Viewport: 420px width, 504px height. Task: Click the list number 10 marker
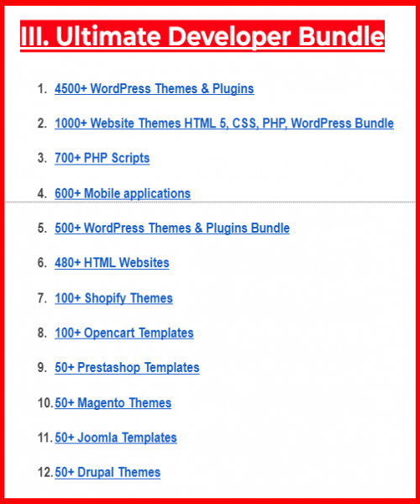[45, 403]
